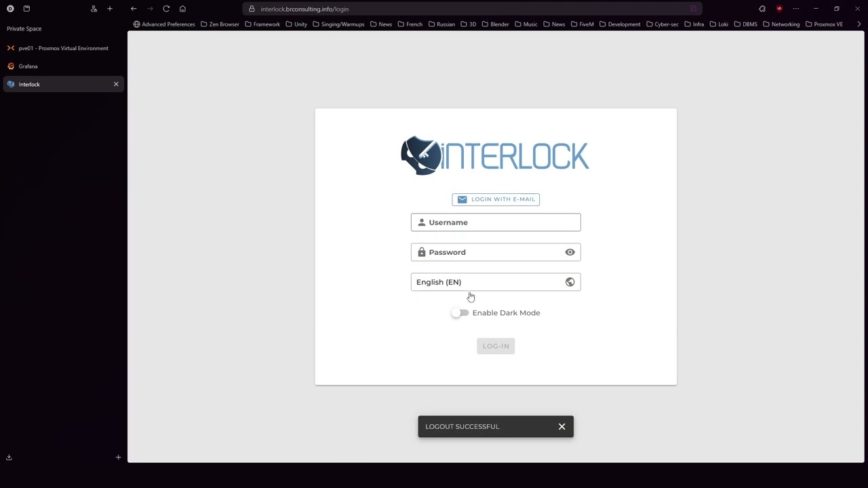Open the Networking bookmark folder
Viewport: 868px width, 488px height.
(x=781, y=24)
